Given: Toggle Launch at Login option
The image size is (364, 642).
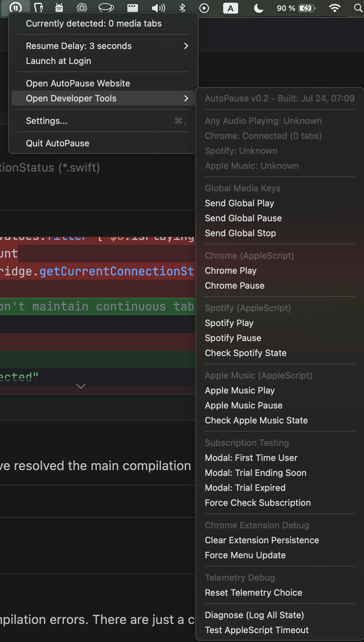Looking at the screenshot, I should pyautogui.click(x=59, y=61).
